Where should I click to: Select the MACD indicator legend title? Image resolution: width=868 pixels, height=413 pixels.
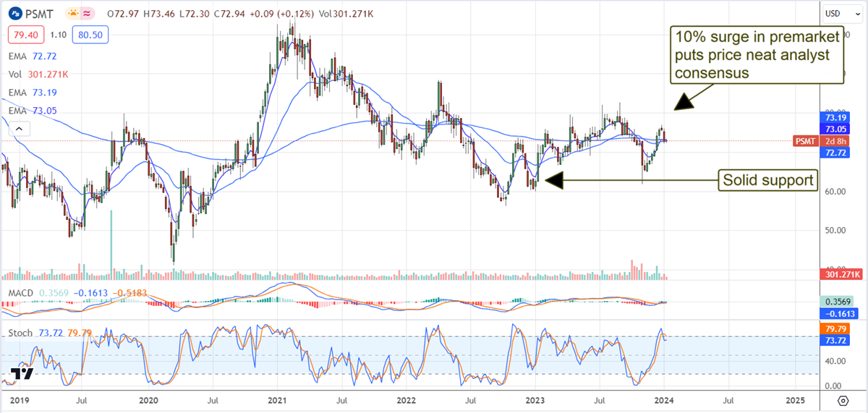click(x=21, y=292)
